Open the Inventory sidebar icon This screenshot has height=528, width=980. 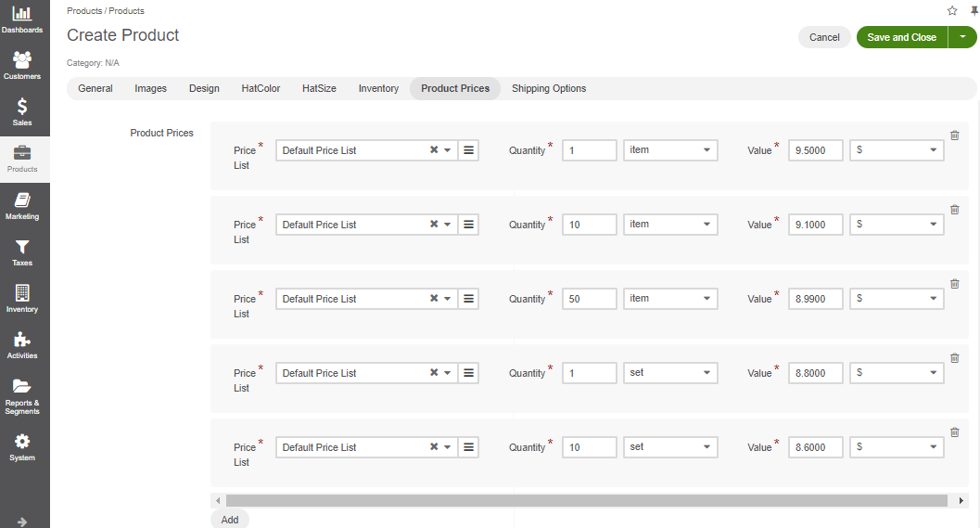22,298
